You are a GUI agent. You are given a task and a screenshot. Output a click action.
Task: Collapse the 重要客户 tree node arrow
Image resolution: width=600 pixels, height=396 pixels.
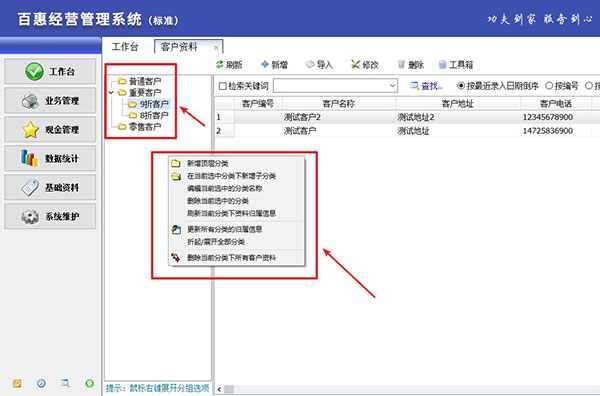111,93
